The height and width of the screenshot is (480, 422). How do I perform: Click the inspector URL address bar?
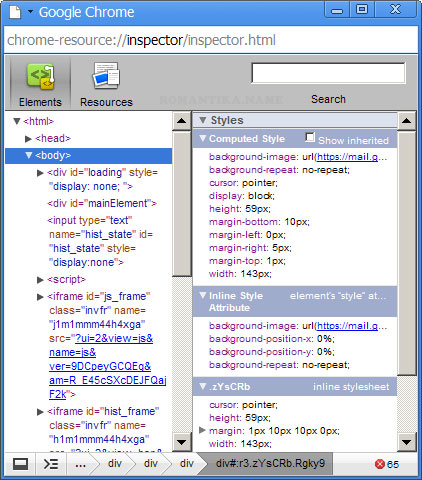(x=211, y=40)
